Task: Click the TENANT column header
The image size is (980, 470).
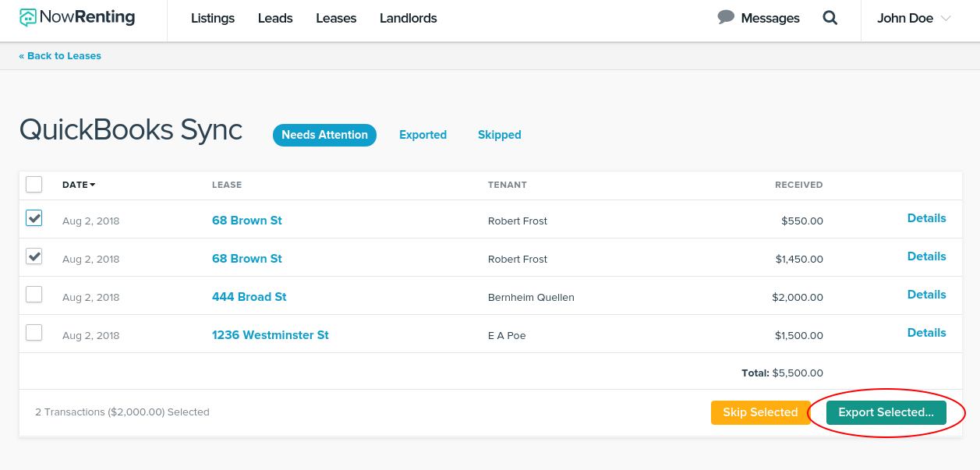Action: pos(508,185)
